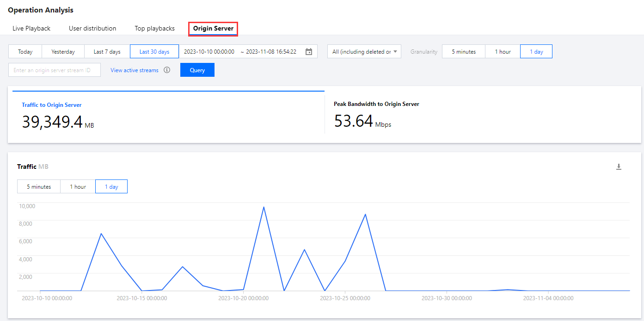Go to the Top playbacks tab
Screen dimensions: 644x321
pyautogui.click(x=155, y=28)
